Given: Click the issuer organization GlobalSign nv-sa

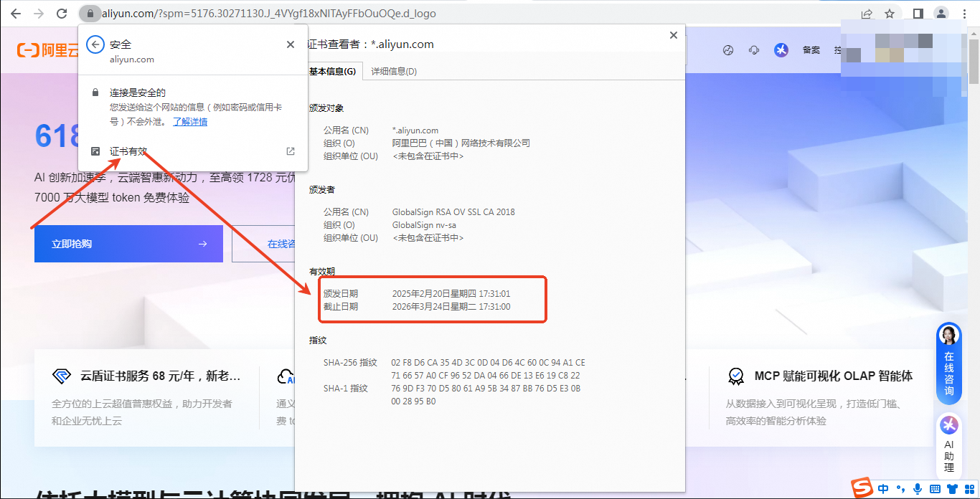Looking at the screenshot, I should tap(424, 225).
